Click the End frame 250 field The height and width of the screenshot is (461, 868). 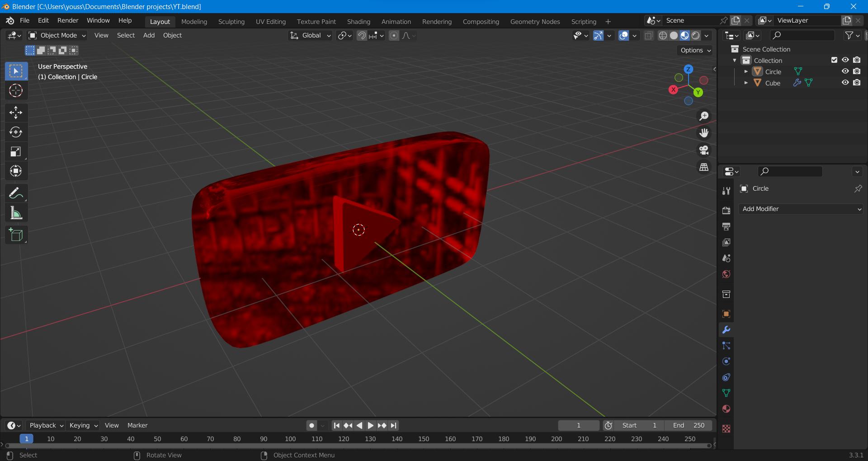click(689, 425)
